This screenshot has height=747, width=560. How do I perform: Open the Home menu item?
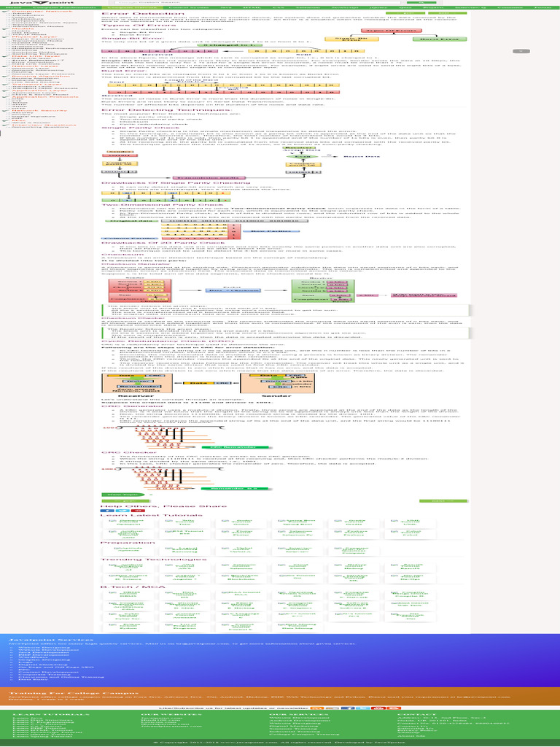click(x=12, y=7)
